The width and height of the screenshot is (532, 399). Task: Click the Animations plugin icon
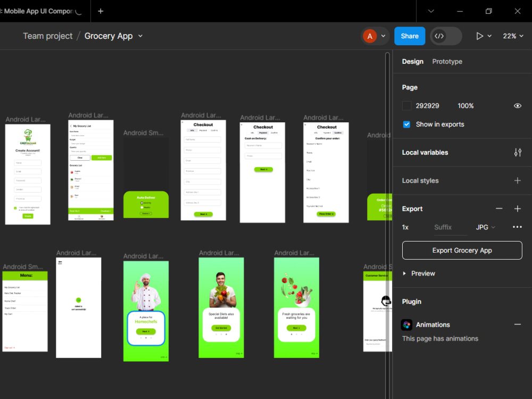pyautogui.click(x=406, y=325)
